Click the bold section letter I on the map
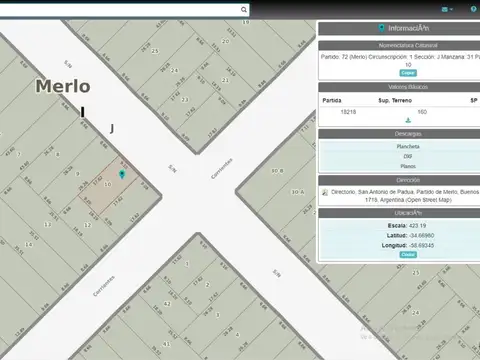Screen dimensions: 480x360 [x=82, y=112]
